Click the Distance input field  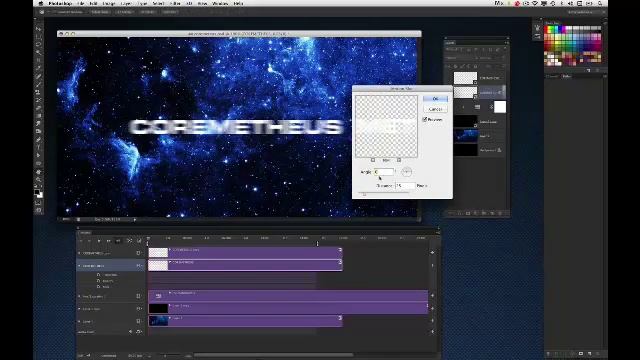click(x=405, y=185)
